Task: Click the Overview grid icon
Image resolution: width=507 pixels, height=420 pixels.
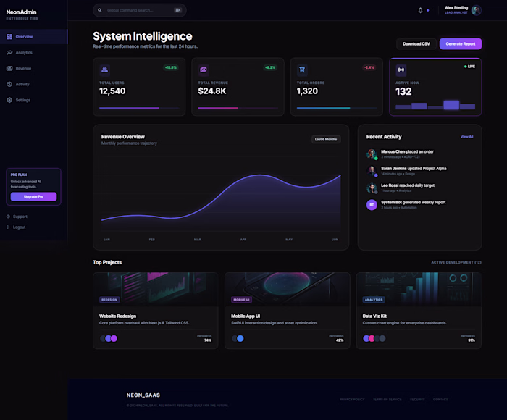Action: 9,36
